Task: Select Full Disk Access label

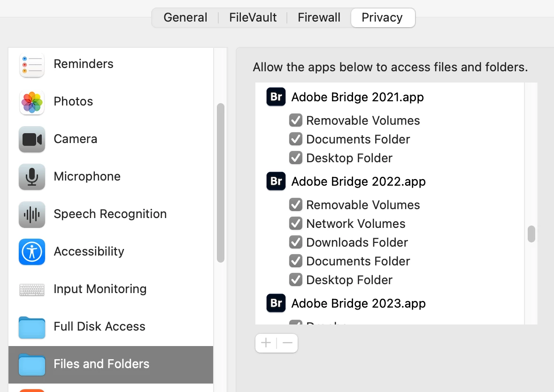Action: (99, 326)
